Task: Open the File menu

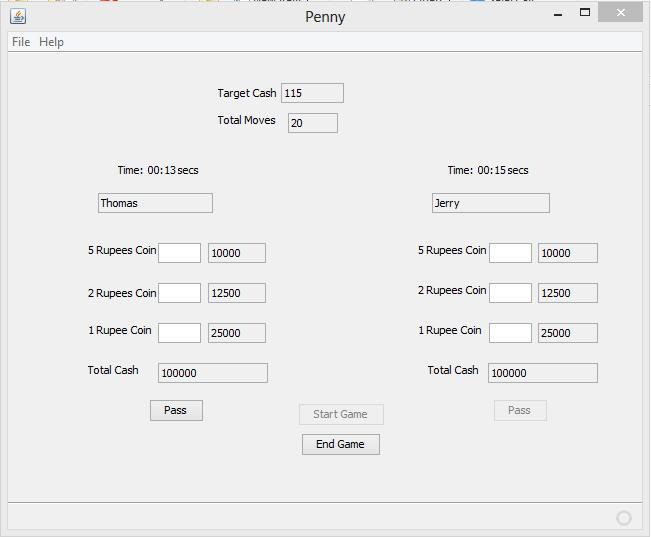Action: pyautogui.click(x=21, y=42)
